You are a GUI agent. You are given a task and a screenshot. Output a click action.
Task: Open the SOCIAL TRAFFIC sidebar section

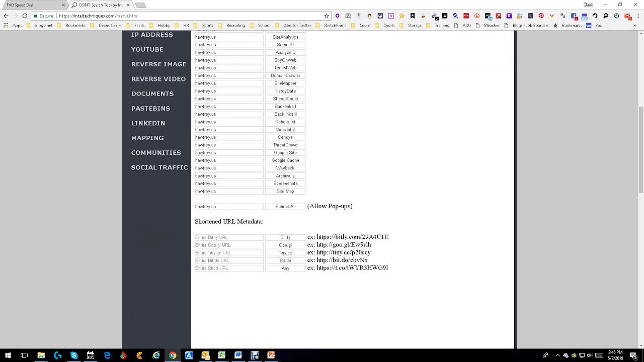[159, 167]
